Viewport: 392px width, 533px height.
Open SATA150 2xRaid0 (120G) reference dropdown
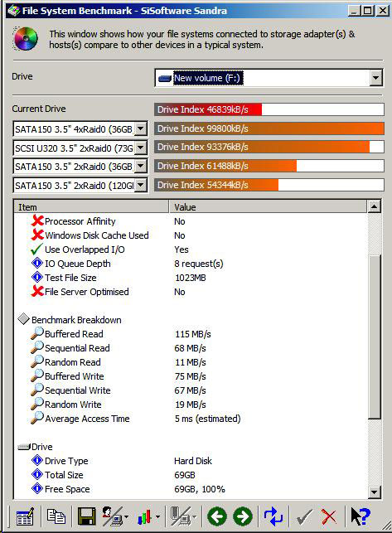pos(141,186)
